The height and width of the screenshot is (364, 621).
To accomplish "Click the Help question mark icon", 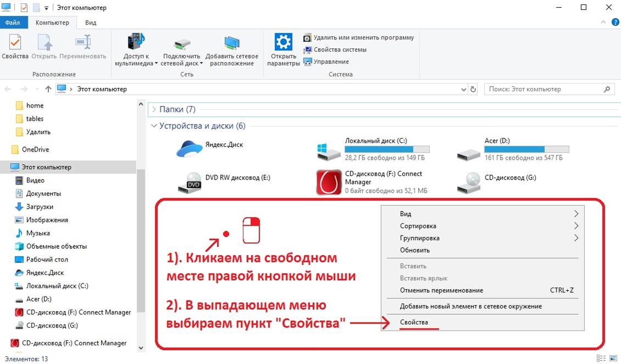I will (x=615, y=22).
